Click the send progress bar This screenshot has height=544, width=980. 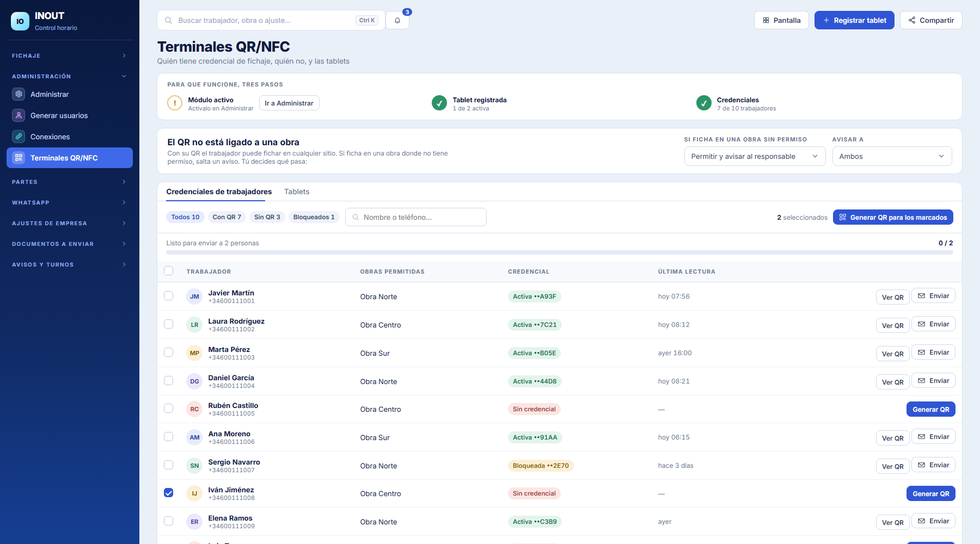(560, 252)
